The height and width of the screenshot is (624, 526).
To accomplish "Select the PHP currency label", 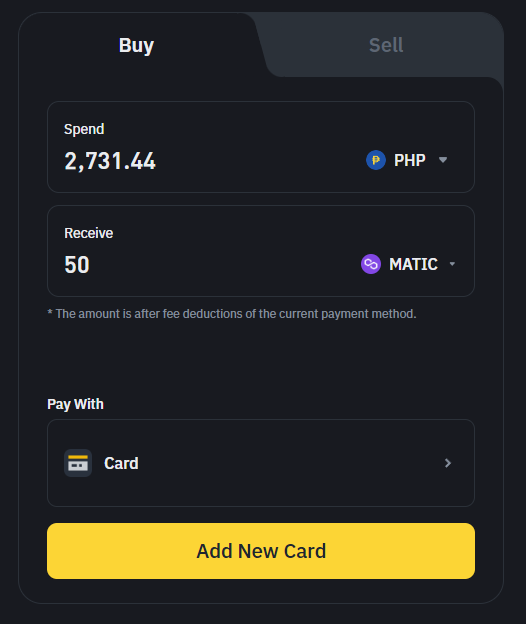I will tap(410, 160).
